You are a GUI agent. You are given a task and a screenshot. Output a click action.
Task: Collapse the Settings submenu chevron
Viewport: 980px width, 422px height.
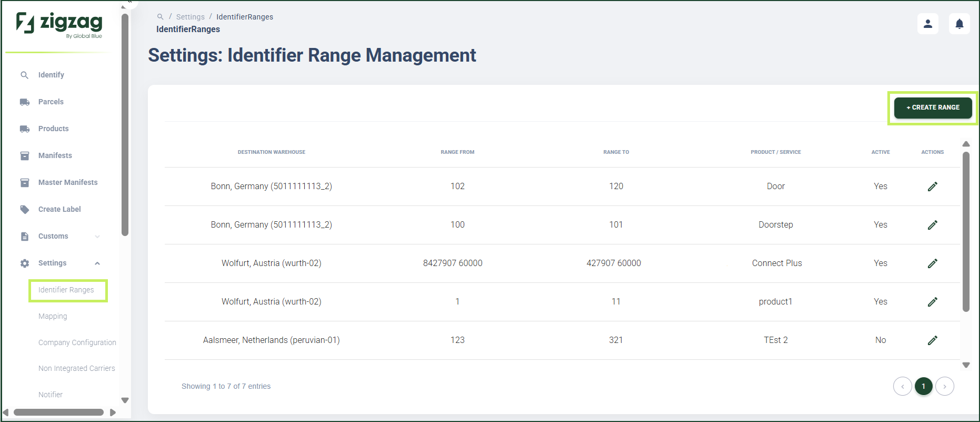pos(97,263)
